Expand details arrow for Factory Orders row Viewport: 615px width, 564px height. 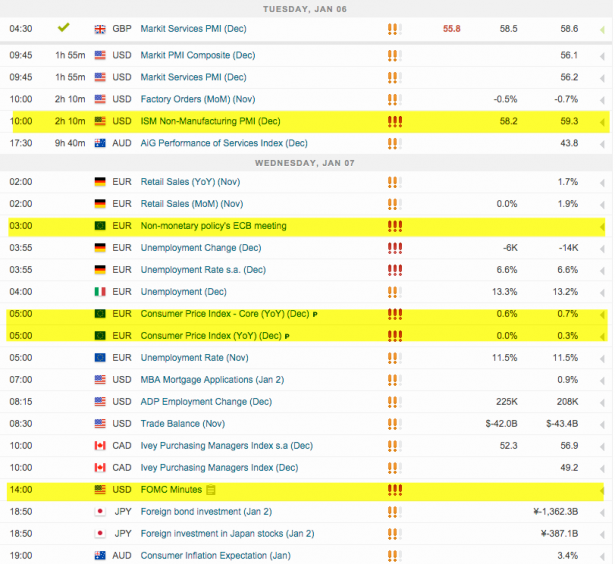point(602,100)
